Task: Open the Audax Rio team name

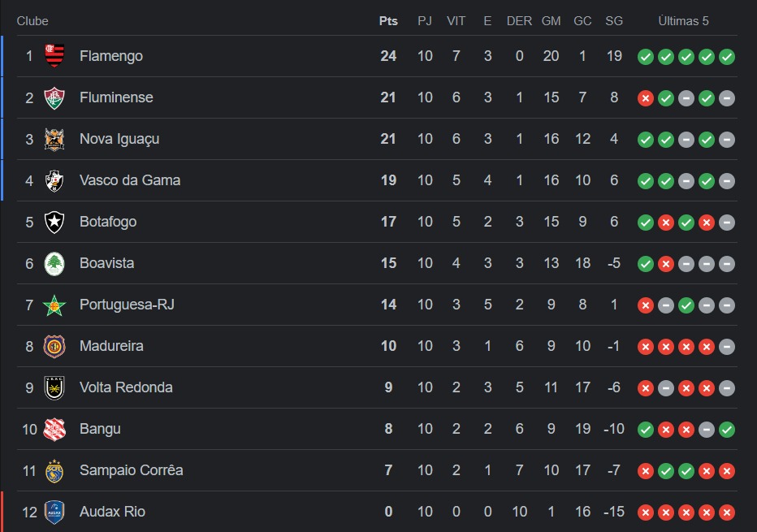Action: coord(112,512)
